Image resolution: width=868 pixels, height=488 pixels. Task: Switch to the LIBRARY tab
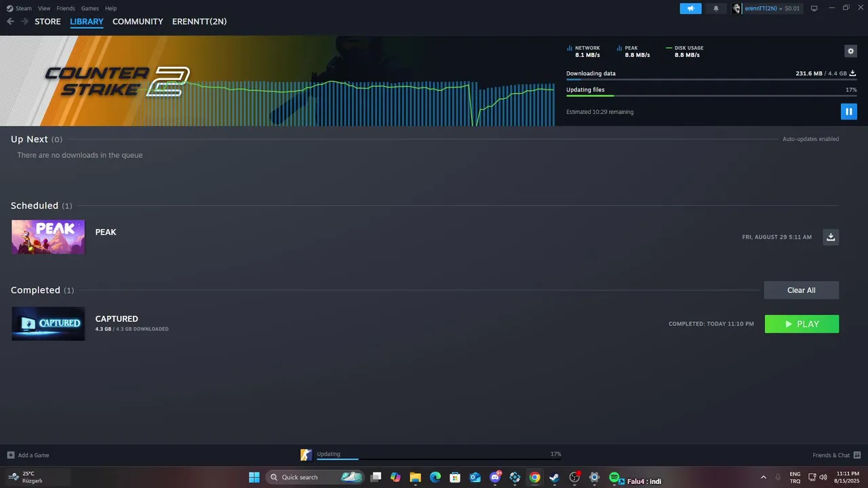pos(87,22)
